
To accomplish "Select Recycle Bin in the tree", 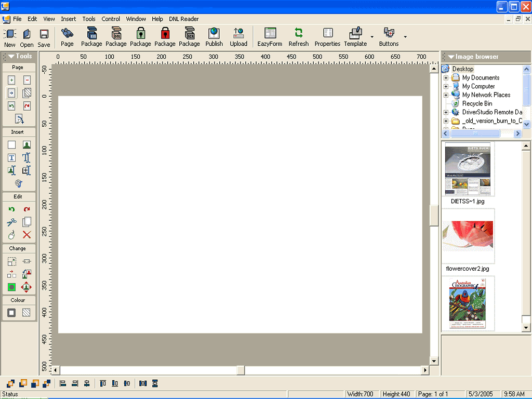I will click(477, 103).
